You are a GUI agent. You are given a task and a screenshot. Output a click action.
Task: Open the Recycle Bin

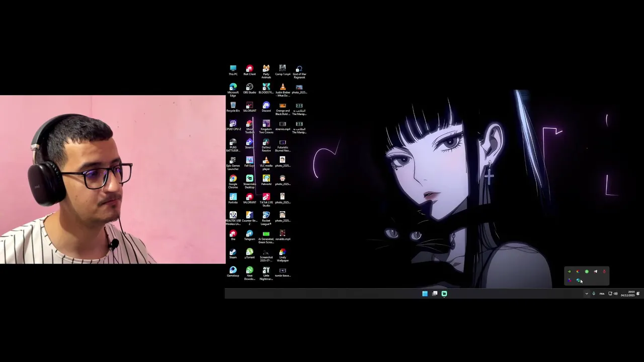[x=233, y=107]
